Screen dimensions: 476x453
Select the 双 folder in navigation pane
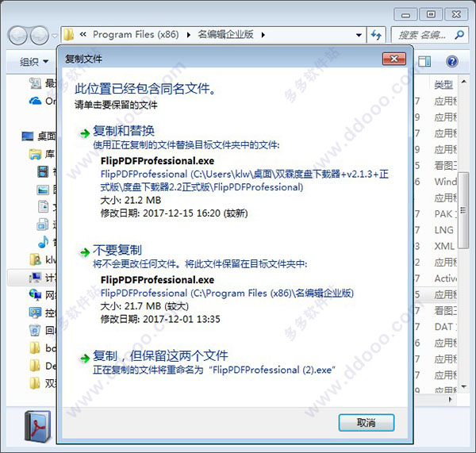(x=43, y=383)
